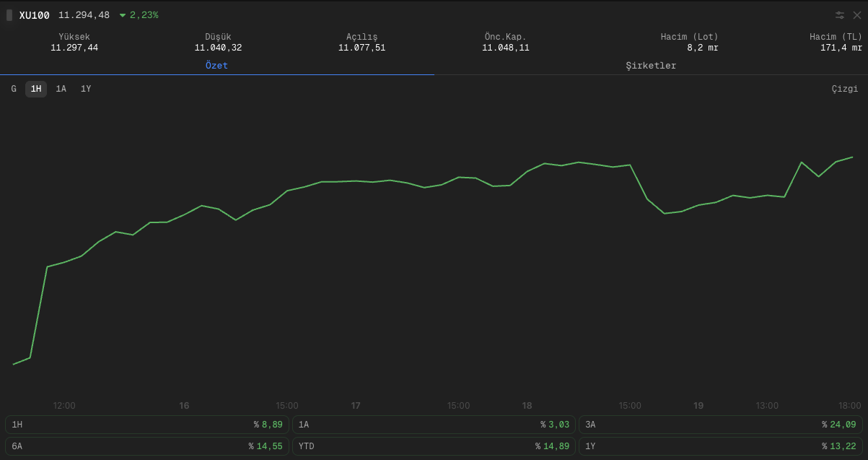Click the 3A 24,09% performance box
The image size is (868, 460).
click(x=721, y=425)
